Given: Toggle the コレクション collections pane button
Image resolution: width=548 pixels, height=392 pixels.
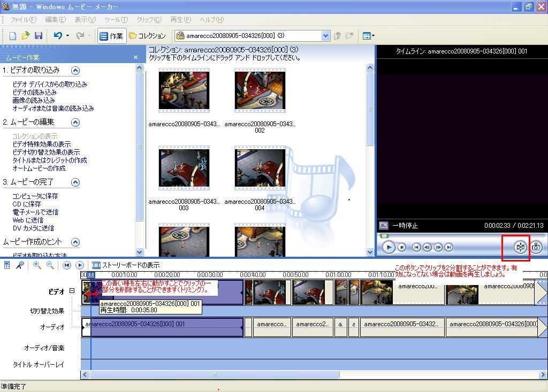Looking at the screenshot, I should pos(148,36).
